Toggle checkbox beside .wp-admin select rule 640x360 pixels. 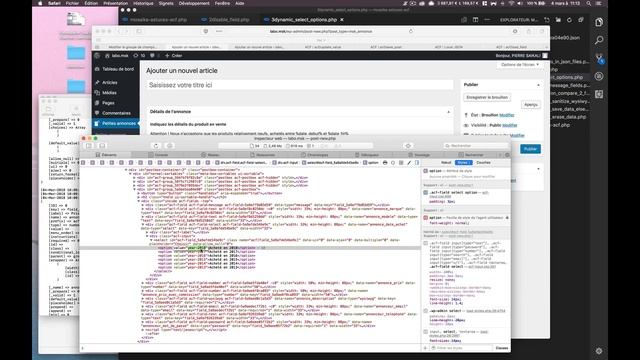426,311
